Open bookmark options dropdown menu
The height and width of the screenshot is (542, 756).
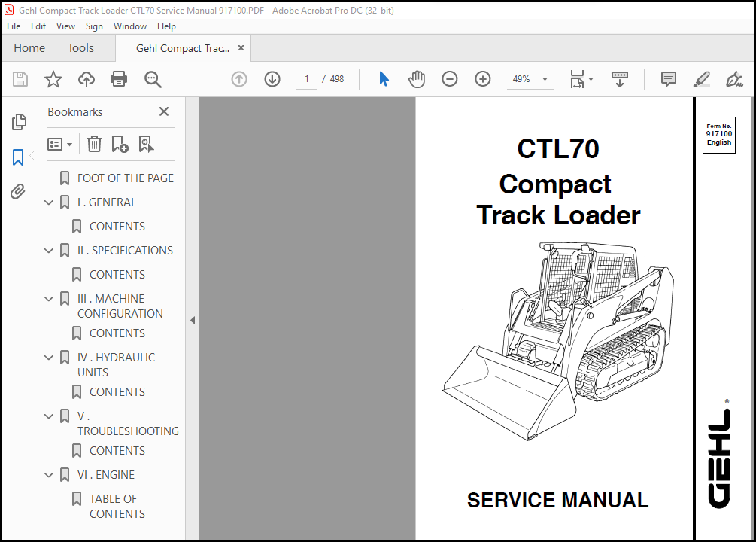[59, 144]
